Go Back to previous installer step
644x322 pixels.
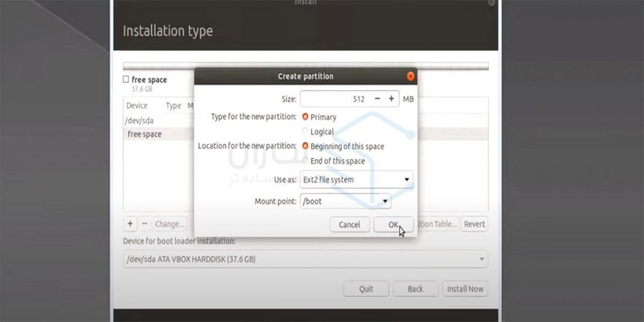pos(415,289)
